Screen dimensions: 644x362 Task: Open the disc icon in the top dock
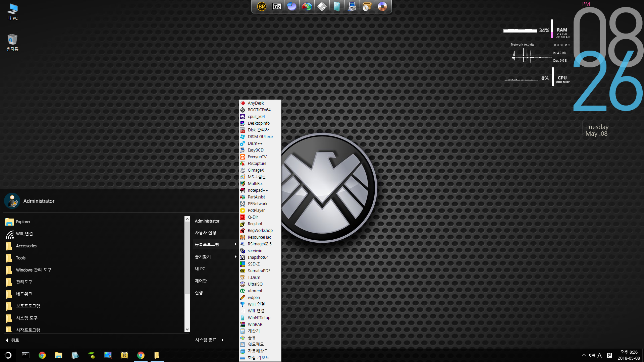pyautogui.click(x=382, y=6)
